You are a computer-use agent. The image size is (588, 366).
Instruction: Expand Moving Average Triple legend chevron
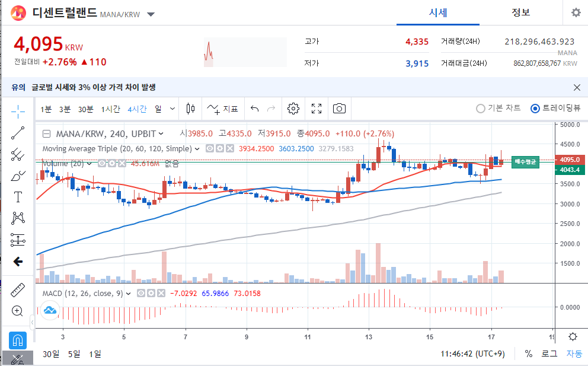[x=197, y=149]
